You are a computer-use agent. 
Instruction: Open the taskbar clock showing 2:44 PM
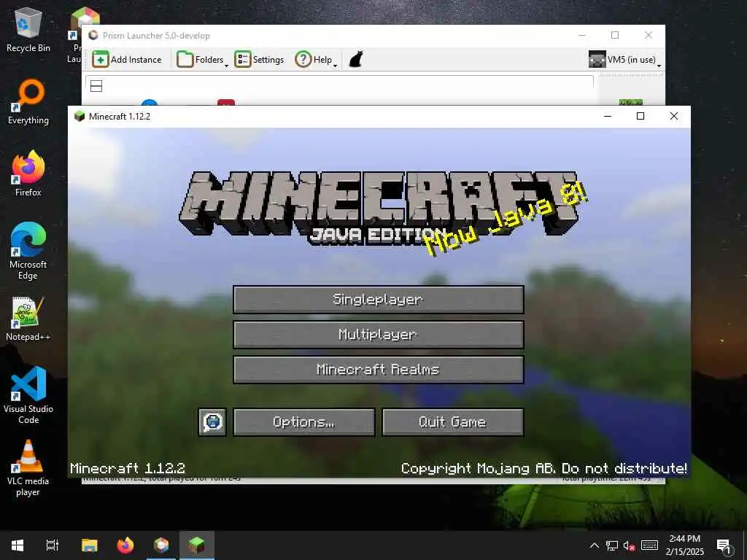coord(684,545)
